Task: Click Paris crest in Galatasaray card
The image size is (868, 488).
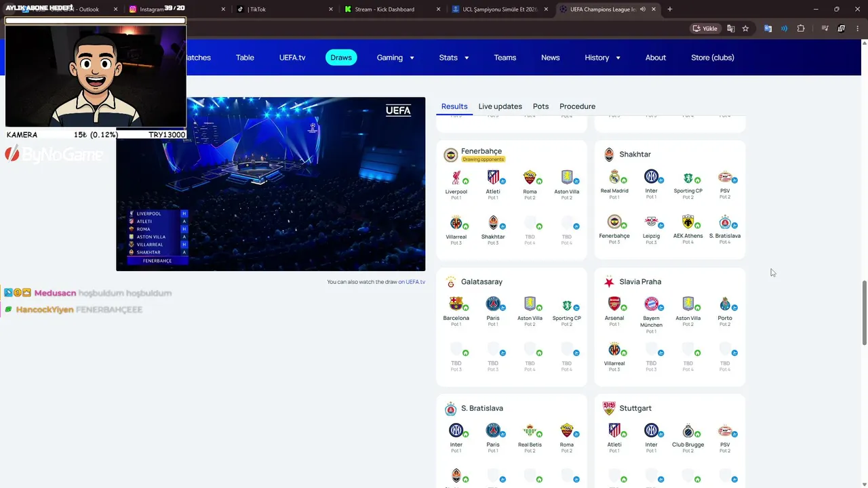Action: click(x=493, y=304)
